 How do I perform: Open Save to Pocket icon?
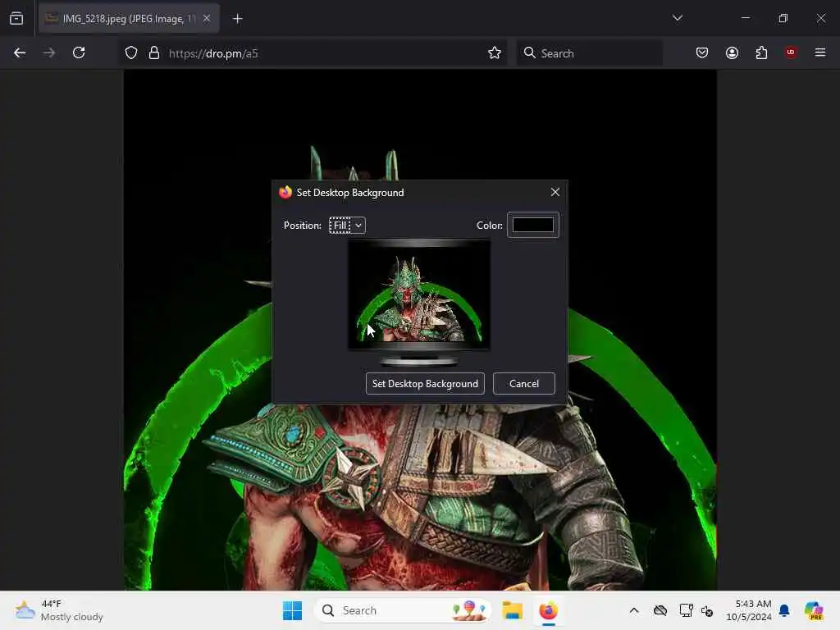[702, 53]
